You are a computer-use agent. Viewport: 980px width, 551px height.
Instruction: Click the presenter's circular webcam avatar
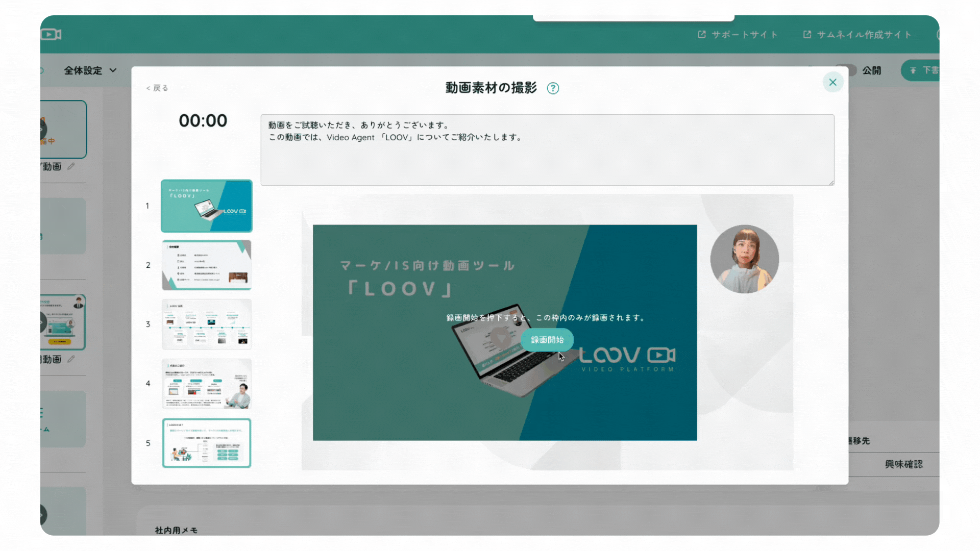[x=744, y=259]
